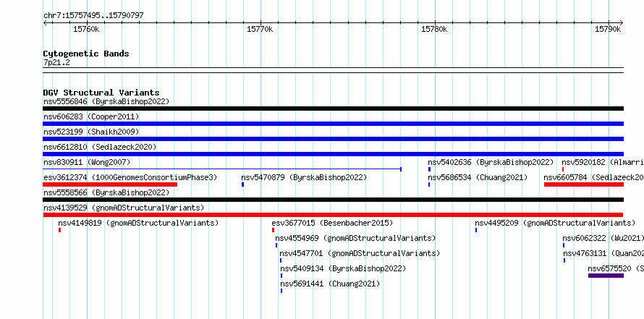Click esv3677015 (Besenbacher2015) label
Image resolution: width=644 pixels, height=319 pixels.
tap(332, 223)
